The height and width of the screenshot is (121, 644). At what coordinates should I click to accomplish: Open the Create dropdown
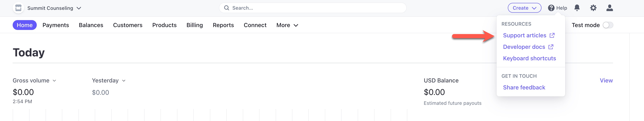coord(524,8)
